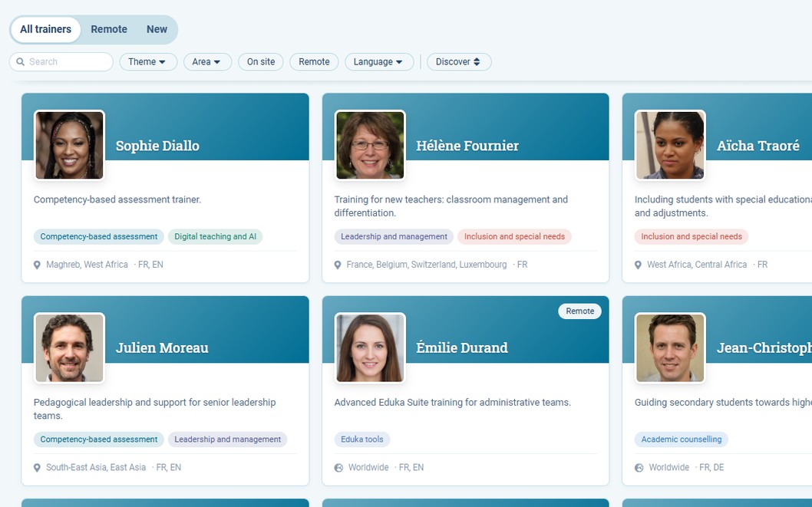Click Sophie Diallo's Competency-based assessment tag
The width and height of the screenshot is (812, 507).
pyautogui.click(x=99, y=236)
